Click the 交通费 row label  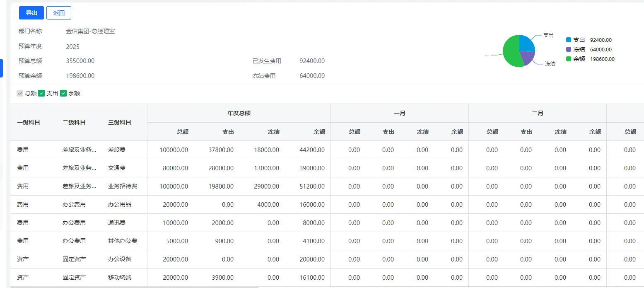tap(117, 168)
